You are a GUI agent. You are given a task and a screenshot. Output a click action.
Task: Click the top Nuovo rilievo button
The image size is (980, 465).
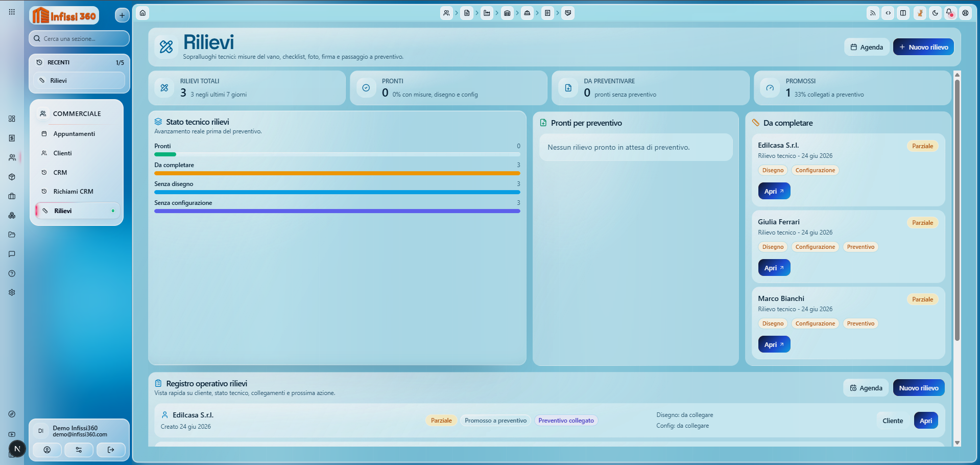[923, 47]
